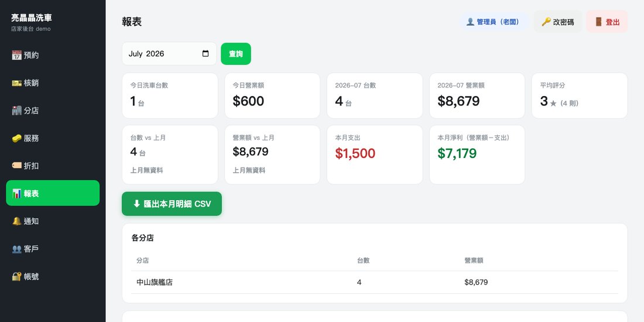The width and height of the screenshot is (644, 322).
Task: Go to the 預約 sidebar page
Action: [x=53, y=55]
